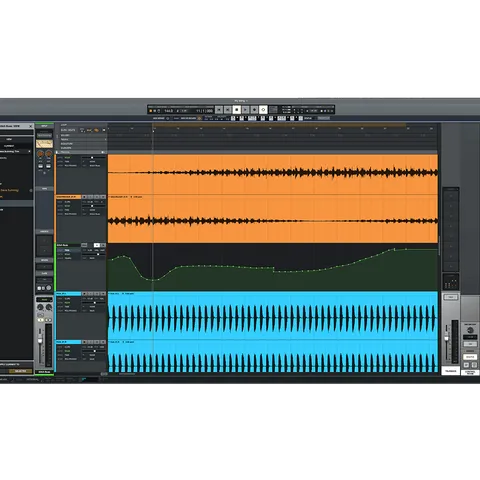
Task: Click the transport Record button
Action: (x=254, y=109)
